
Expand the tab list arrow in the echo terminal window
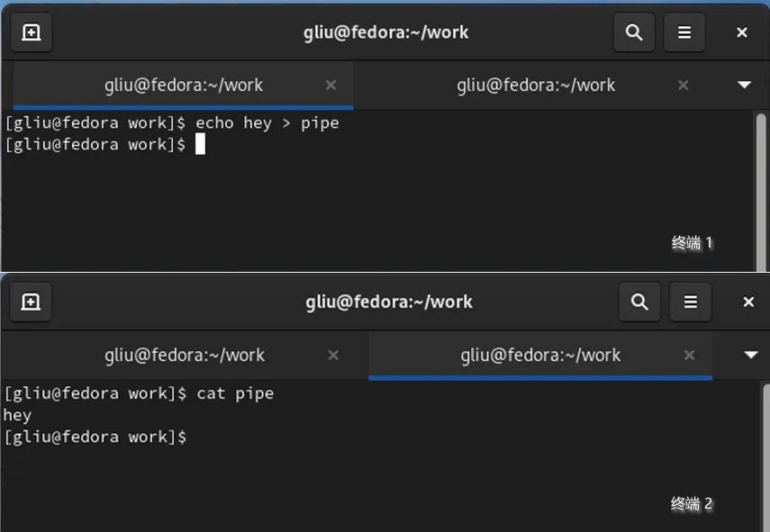[744, 86]
